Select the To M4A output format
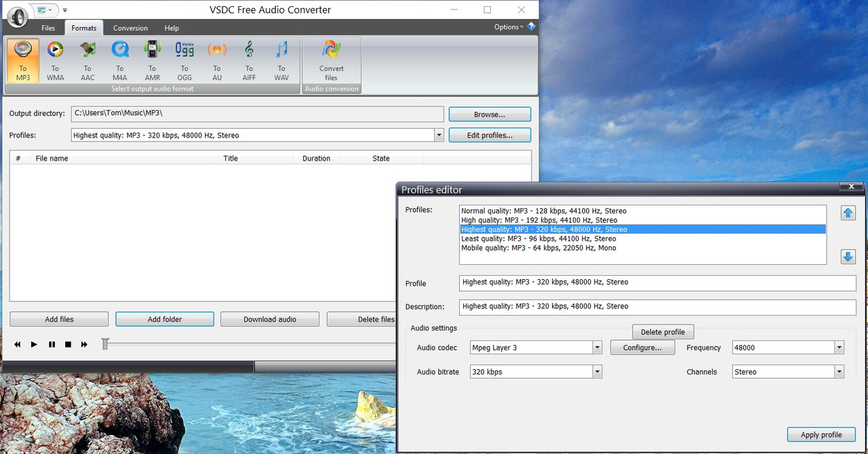Image resolution: width=868 pixels, height=454 pixels. click(120, 60)
